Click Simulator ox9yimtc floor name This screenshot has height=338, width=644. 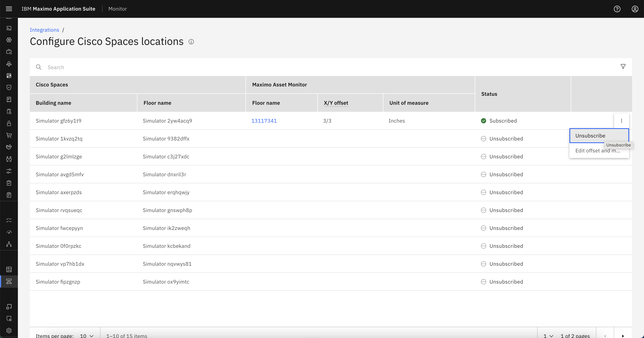[x=166, y=282]
